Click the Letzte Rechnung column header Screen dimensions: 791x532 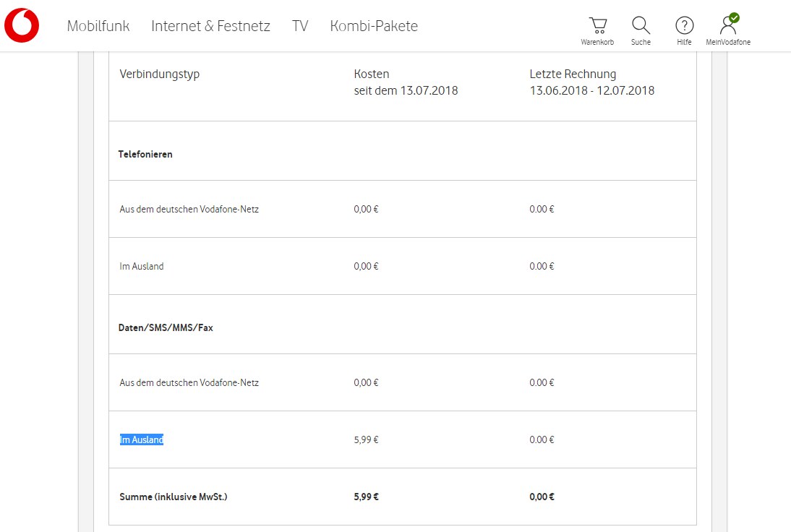tap(573, 74)
